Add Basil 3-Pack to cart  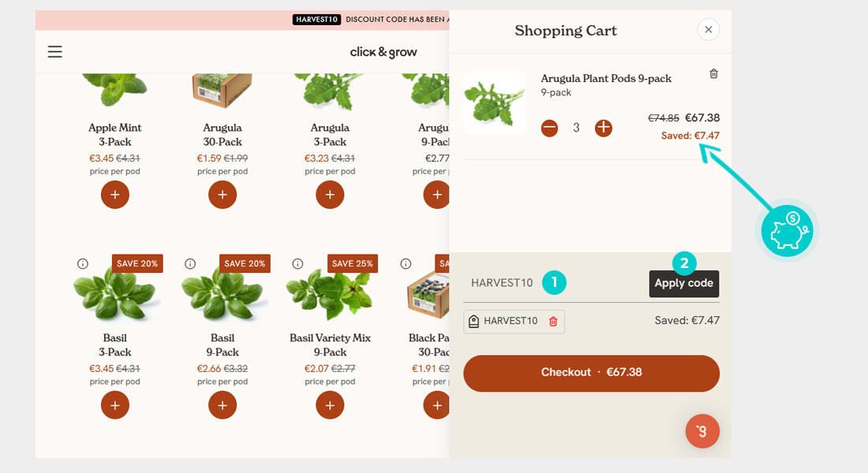[114, 405]
